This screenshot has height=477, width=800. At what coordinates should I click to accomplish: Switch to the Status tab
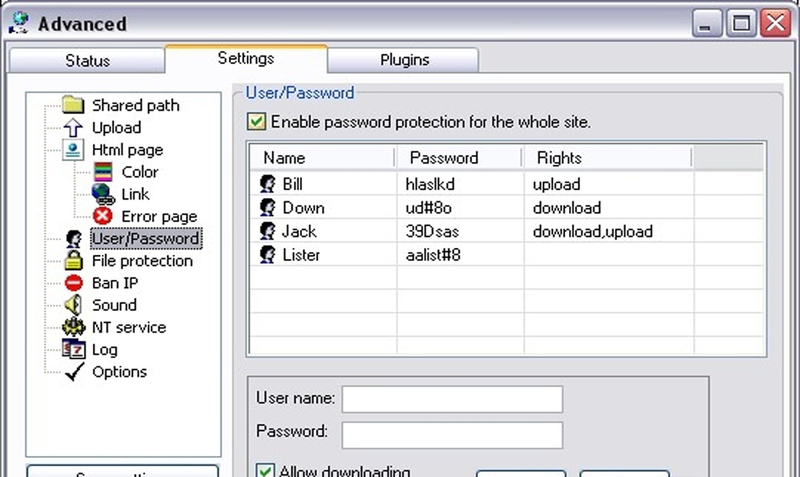click(x=88, y=60)
